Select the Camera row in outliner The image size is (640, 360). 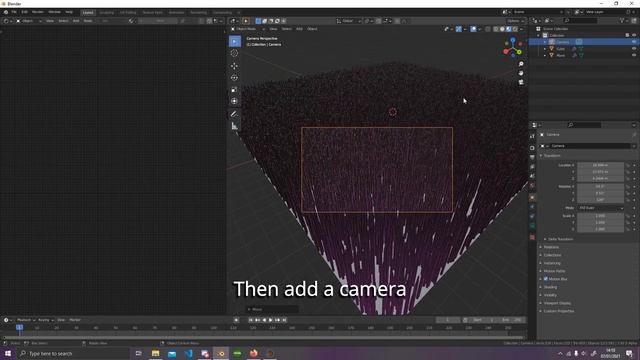coord(583,42)
